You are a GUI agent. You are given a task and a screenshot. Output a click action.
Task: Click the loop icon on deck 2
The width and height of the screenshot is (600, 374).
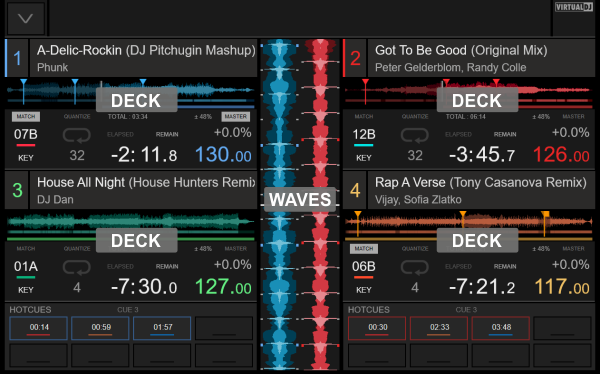pos(414,136)
